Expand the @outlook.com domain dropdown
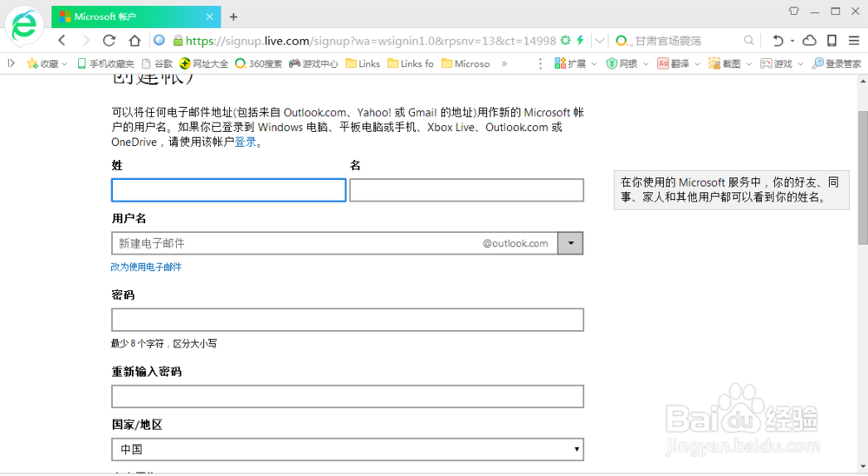The width and height of the screenshot is (868, 476). (x=571, y=243)
